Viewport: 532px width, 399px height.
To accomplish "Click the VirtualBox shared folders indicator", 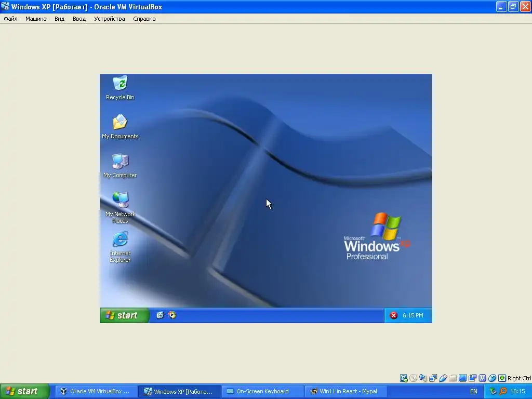I will pyautogui.click(x=453, y=378).
